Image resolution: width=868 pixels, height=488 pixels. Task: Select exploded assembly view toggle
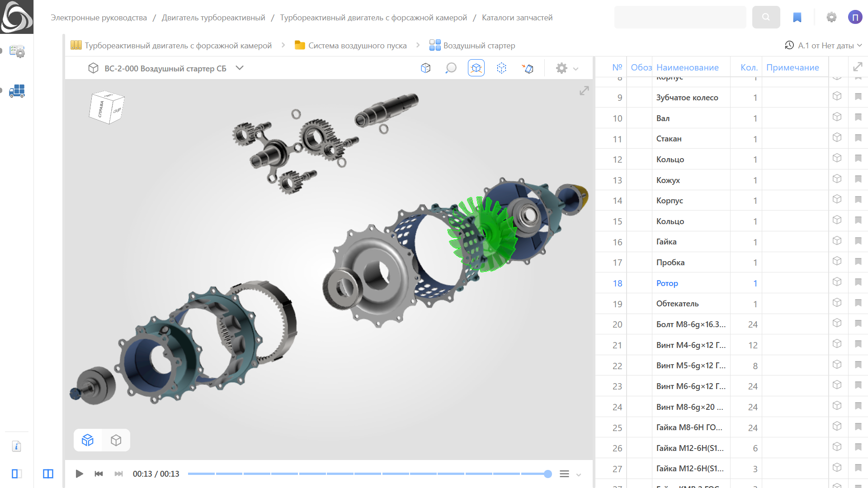point(88,440)
